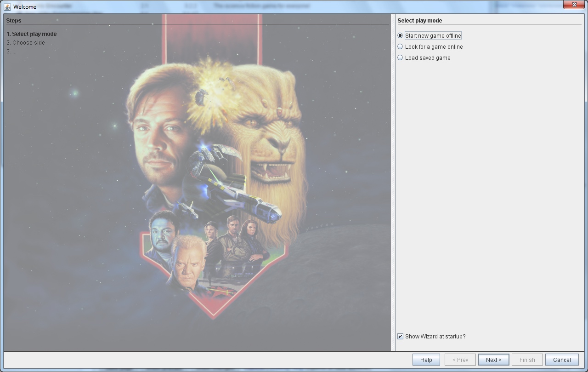Close the Welcome wizard window

(x=574, y=5)
